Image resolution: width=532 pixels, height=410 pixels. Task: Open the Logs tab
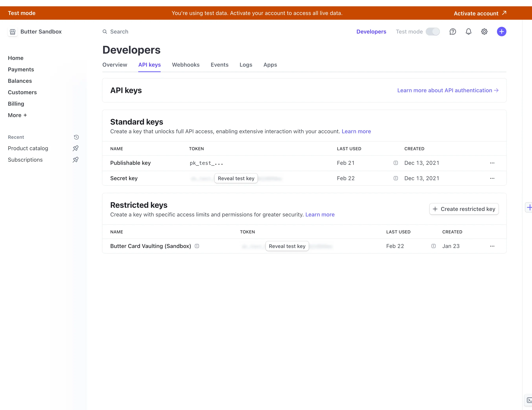(246, 65)
